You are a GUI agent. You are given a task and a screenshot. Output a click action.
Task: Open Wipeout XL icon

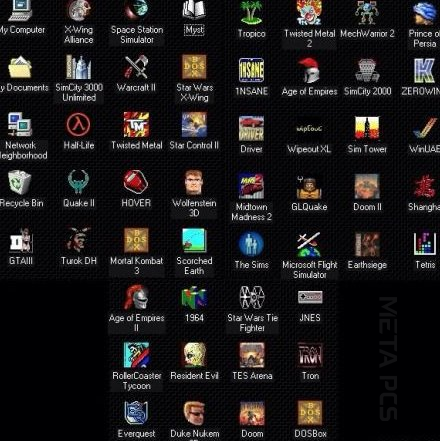[309, 128]
